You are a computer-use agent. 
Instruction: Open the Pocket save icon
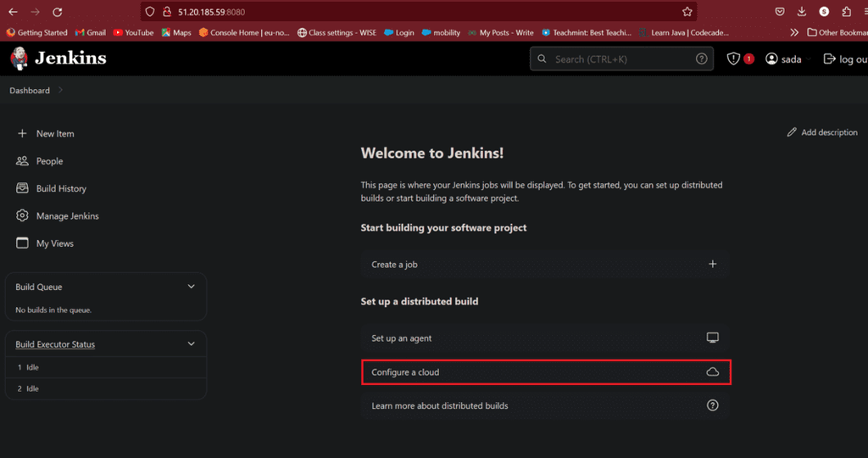coord(780,12)
